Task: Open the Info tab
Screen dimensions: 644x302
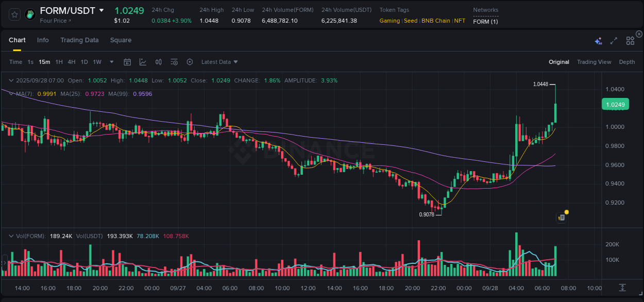Action: pos(43,40)
